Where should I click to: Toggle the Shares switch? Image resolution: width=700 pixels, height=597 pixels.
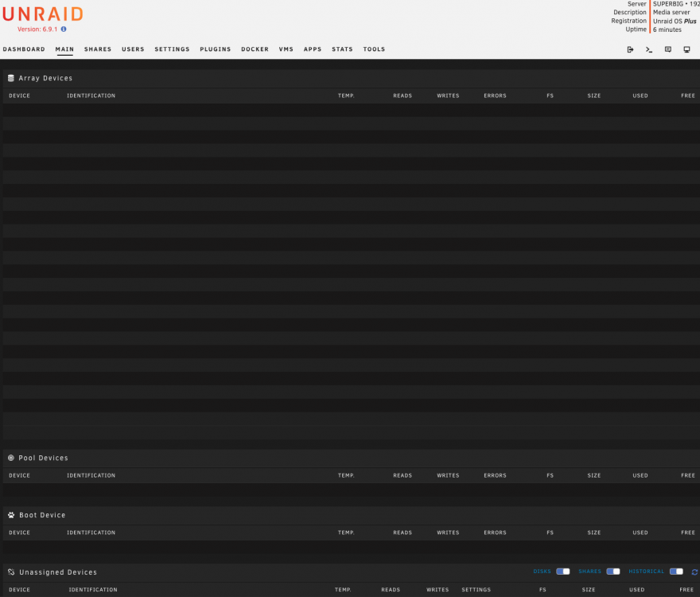[613, 572]
